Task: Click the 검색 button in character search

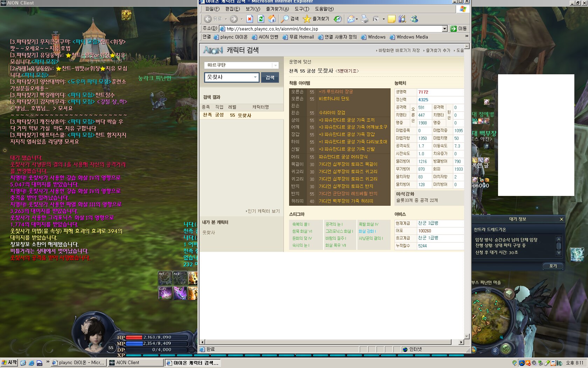Action: [270, 77]
